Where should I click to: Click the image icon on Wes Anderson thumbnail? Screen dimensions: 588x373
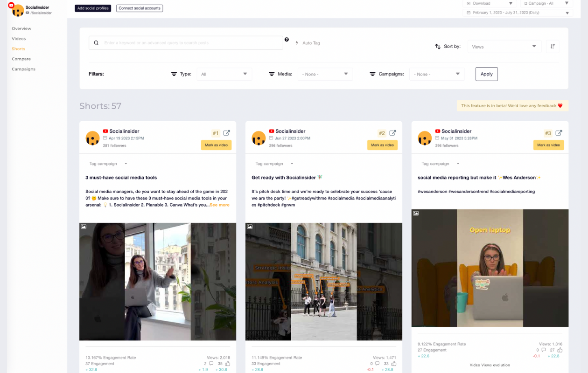pos(416,213)
